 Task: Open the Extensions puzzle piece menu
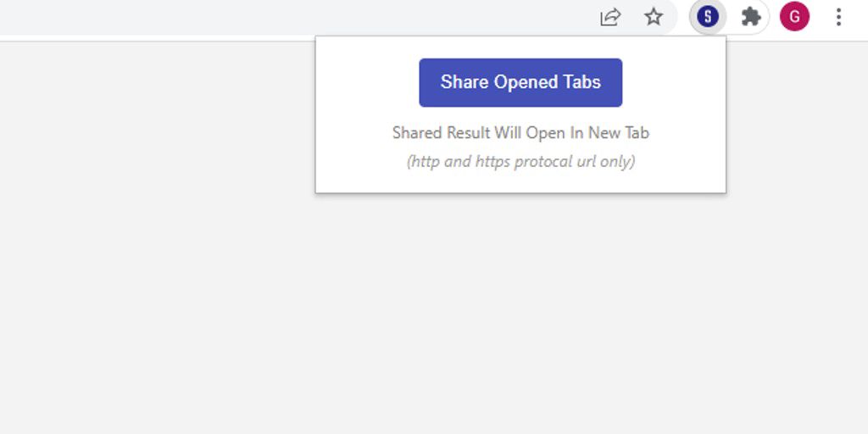(751, 17)
